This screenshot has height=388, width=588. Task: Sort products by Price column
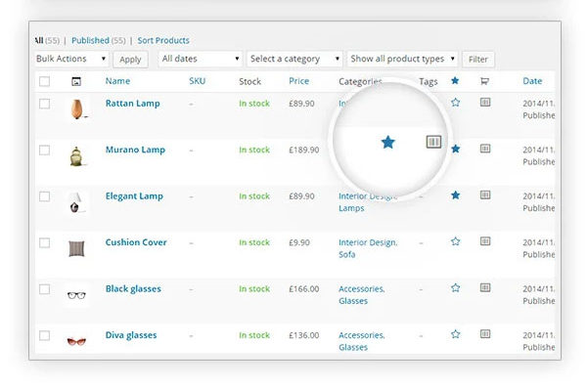point(298,81)
